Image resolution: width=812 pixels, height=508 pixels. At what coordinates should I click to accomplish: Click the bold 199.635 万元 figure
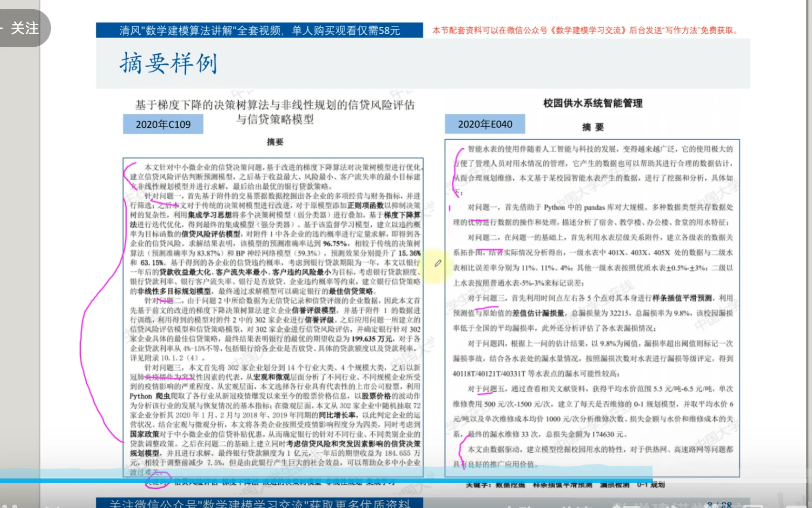coord(372,339)
